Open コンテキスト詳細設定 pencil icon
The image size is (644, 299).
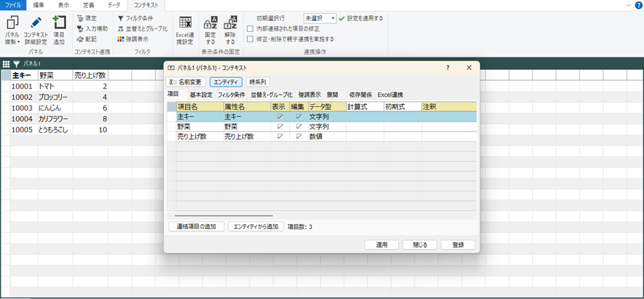click(x=36, y=22)
